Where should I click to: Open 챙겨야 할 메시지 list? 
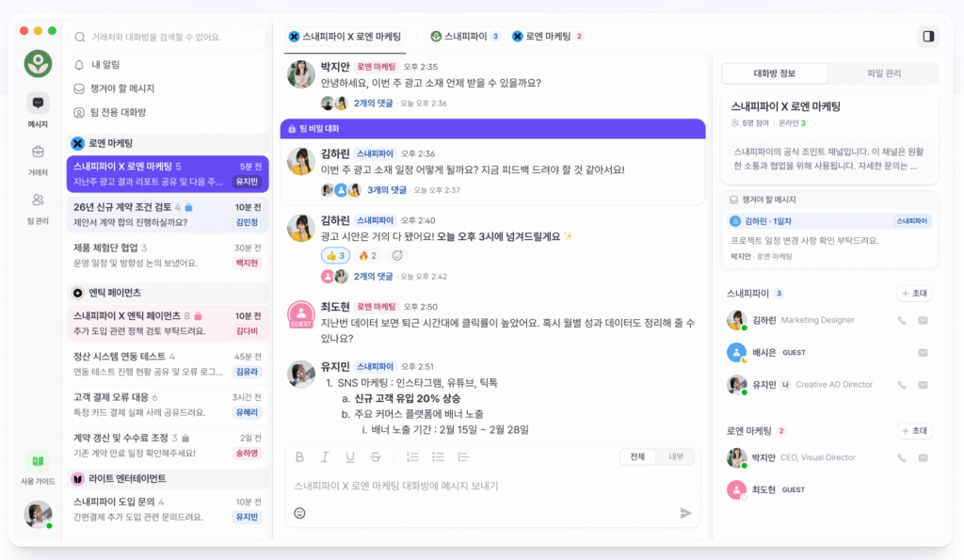114,88
